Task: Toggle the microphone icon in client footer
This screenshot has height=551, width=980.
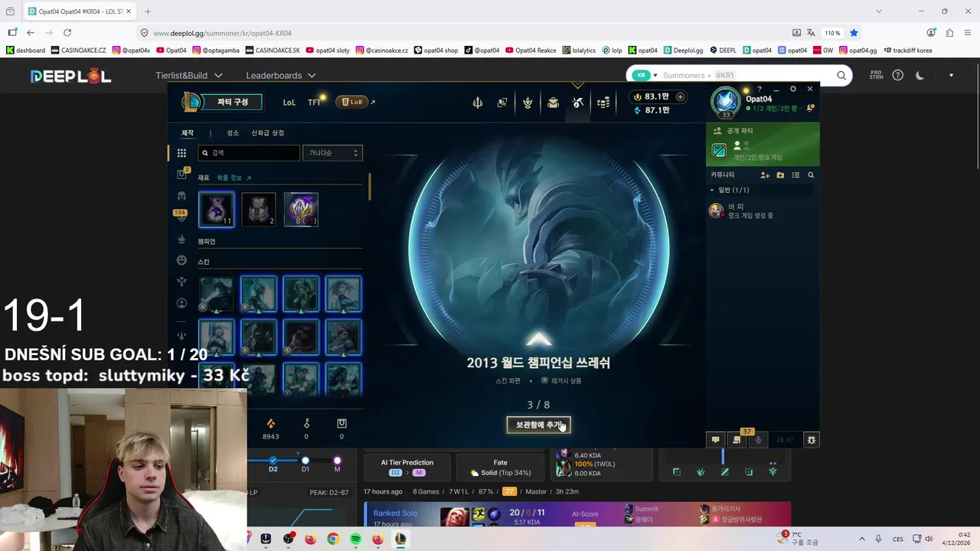Action: click(759, 439)
